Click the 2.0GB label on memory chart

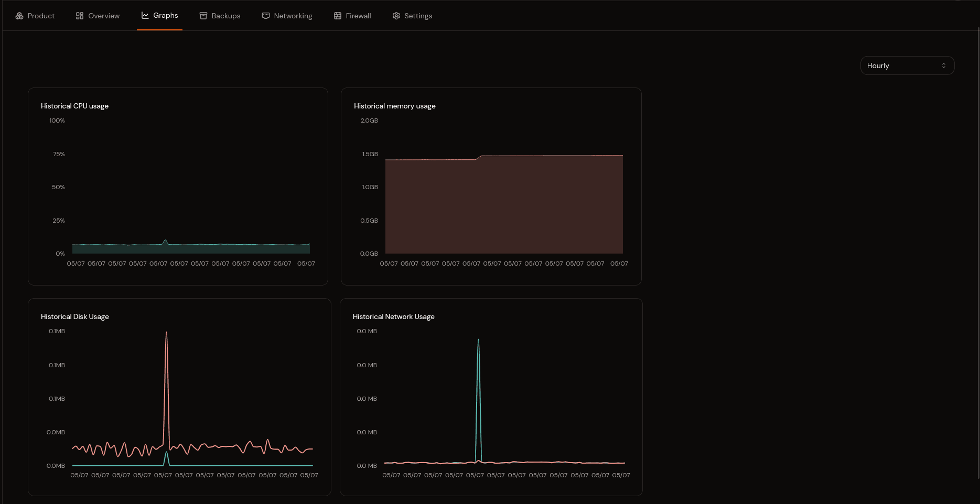[x=369, y=120]
